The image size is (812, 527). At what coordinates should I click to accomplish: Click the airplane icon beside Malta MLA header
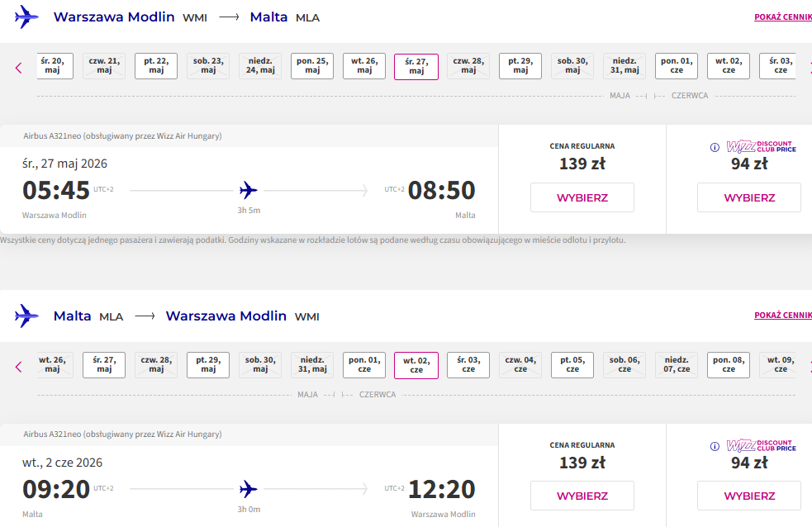coord(26,316)
